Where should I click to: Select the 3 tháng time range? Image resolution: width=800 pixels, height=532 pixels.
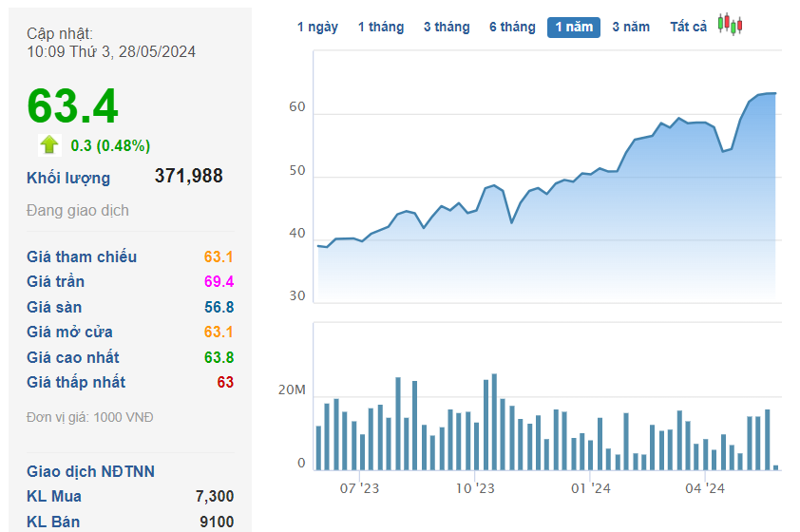(x=447, y=27)
